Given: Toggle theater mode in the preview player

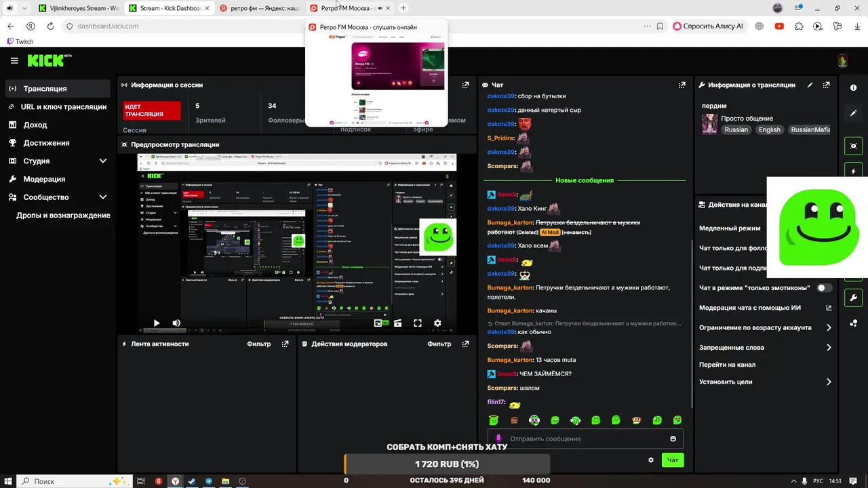Looking at the screenshot, I should tap(398, 323).
